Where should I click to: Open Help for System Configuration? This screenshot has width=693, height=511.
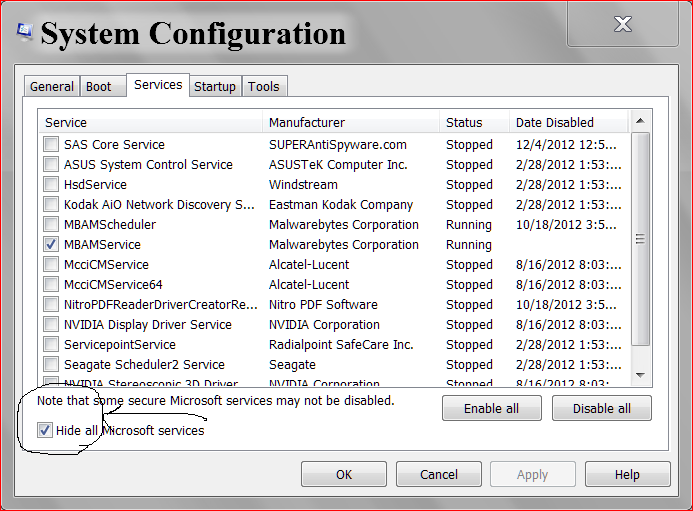coord(628,474)
